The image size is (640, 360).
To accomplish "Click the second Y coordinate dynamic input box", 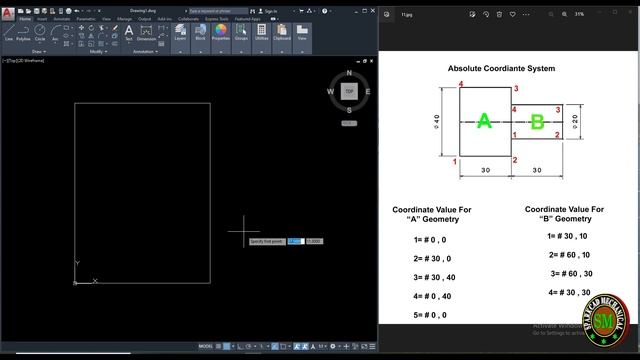I will point(314,242).
